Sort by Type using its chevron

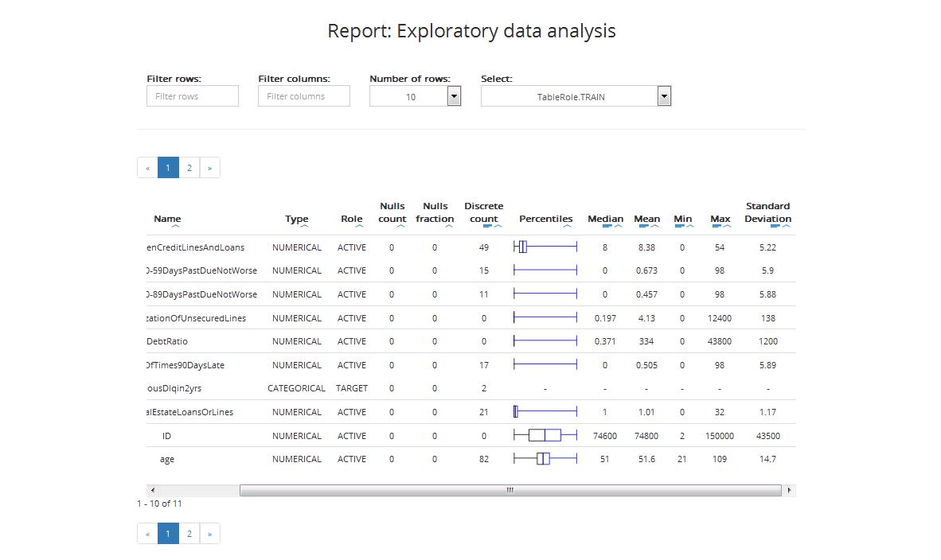coord(304,227)
